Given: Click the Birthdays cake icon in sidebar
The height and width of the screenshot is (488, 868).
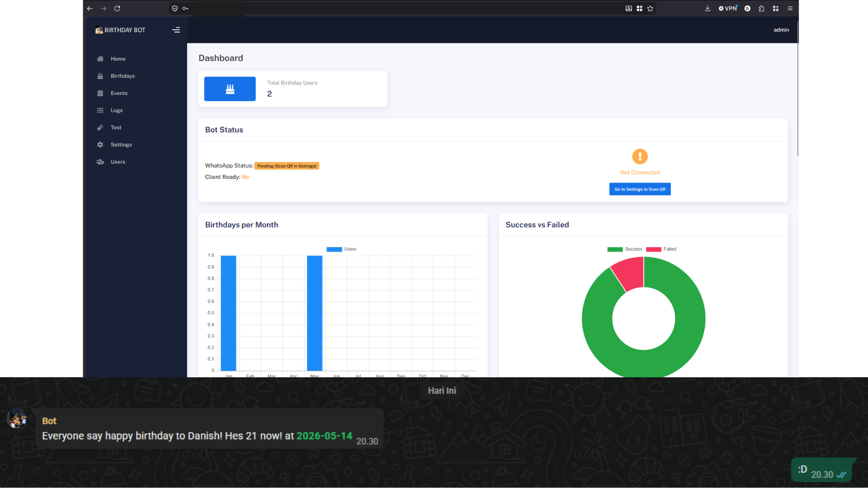Looking at the screenshot, I should point(100,76).
